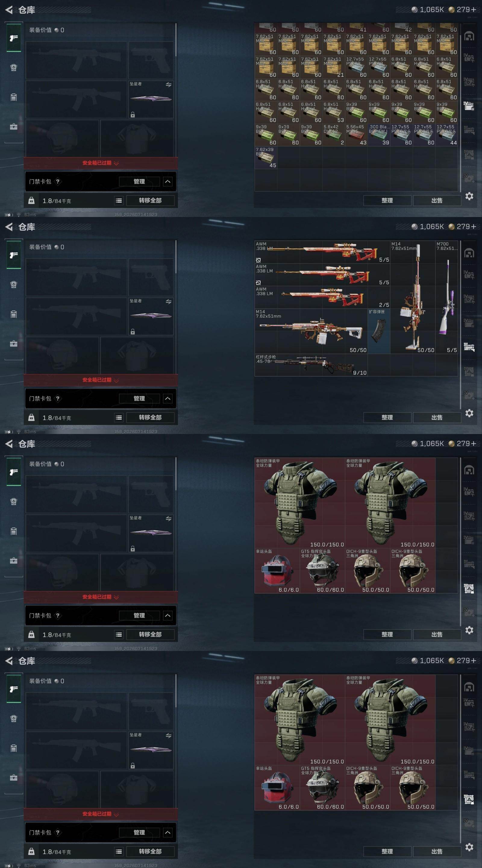Expand 安全箱已过期 banner in bottommost screenshot
Viewport: 482px width, 868px height.
[x=100, y=814]
